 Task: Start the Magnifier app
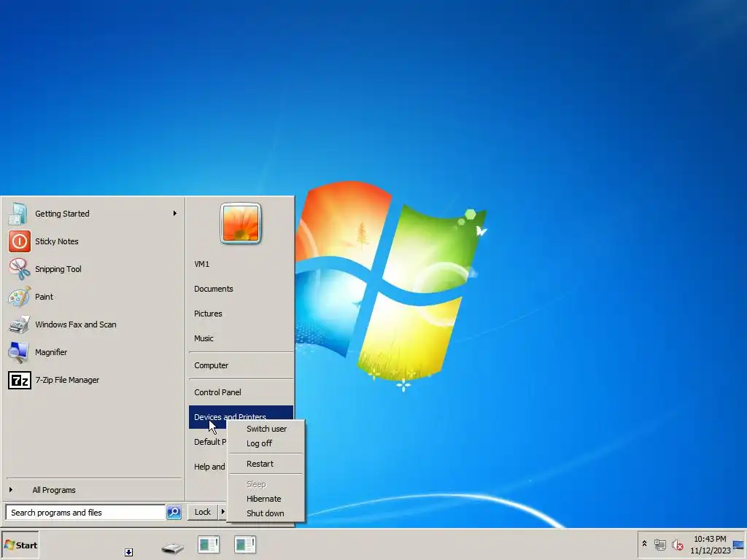coord(93,352)
